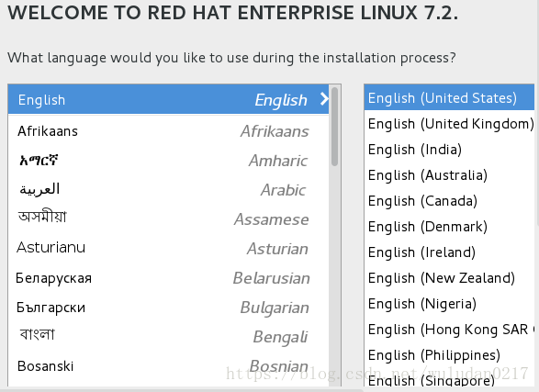This screenshot has height=392, width=539.
Task: Select English (New Zealand) locale
Action: click(449, 278)
